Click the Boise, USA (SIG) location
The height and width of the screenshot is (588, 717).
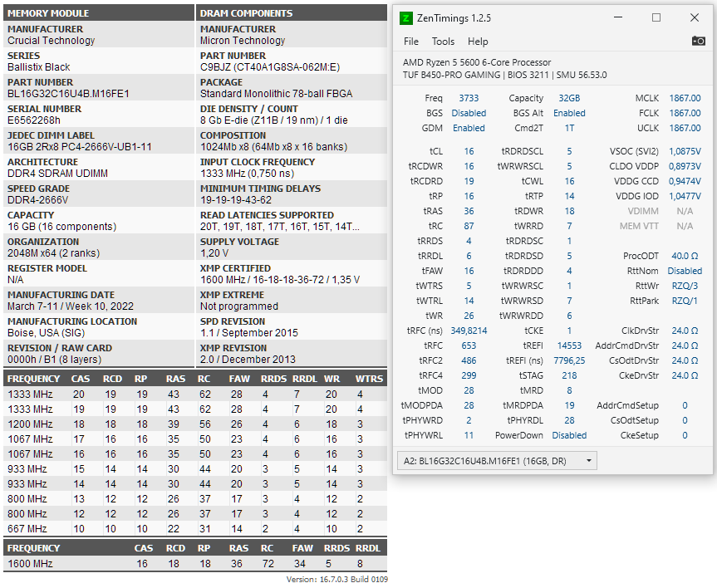point(47,333)
